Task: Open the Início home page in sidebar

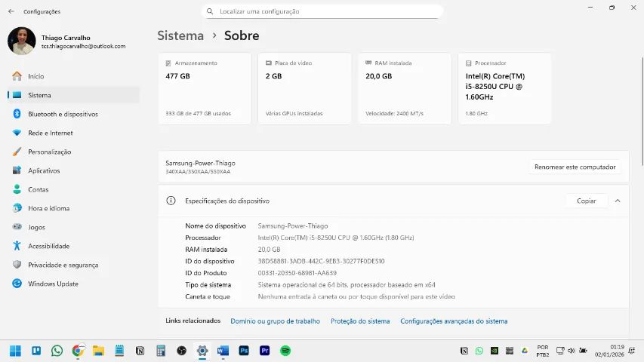Action: pyautogui.click(x=74, y=76)
